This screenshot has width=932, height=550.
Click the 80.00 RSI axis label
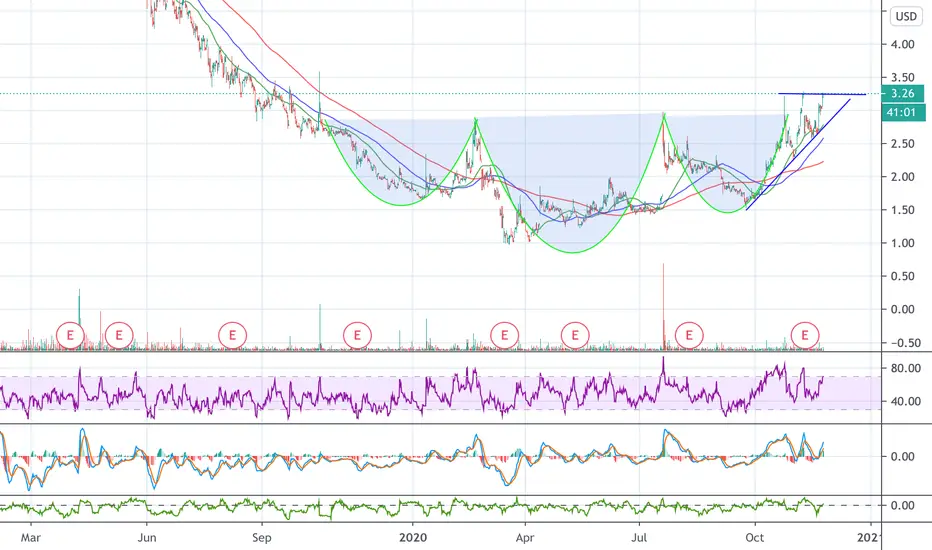[905, 368]
